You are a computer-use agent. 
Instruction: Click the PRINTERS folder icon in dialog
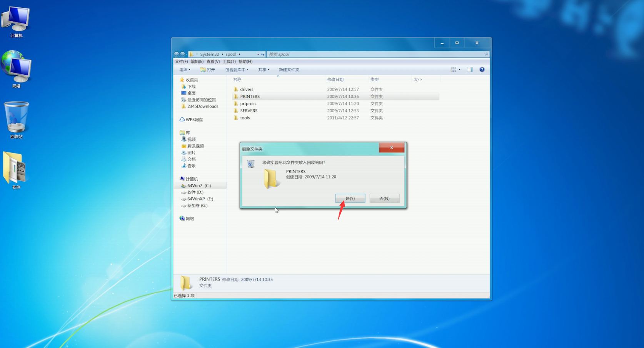271,179
